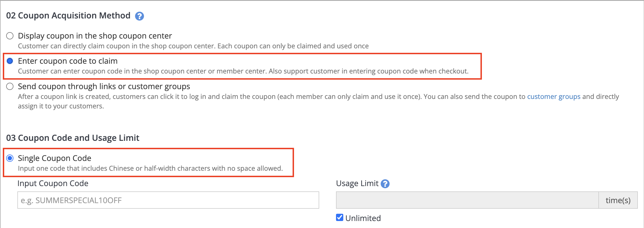The height and width of the screenshot is (228, 644).
Task: Uncheck the Unlimited checkbox
Action: [x=340, y=217]
